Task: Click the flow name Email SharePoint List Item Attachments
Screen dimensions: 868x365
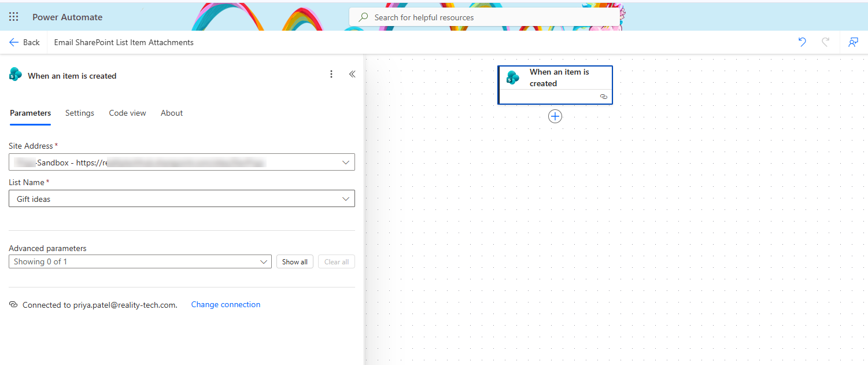Action: (124, 42)
